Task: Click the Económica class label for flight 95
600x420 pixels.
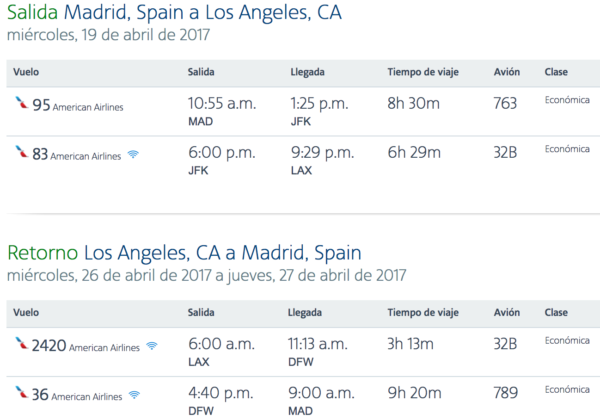Action: 567,100
